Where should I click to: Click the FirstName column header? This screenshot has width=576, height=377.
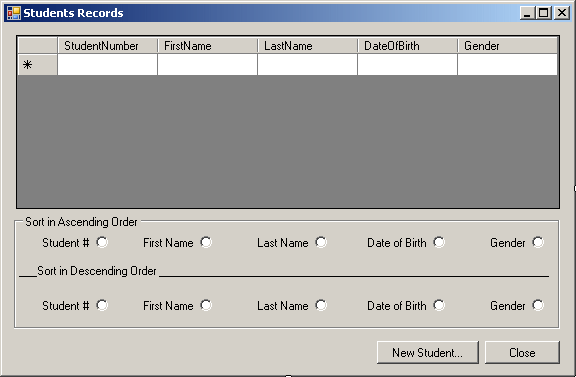pos(207,46)
